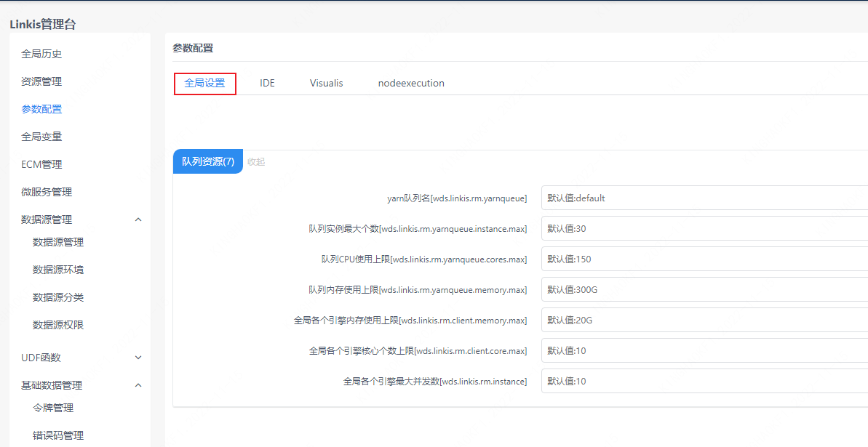Focus the 队列实例最大个数 input field
The height and width of the screenshot is (447, 868).
pos(704,229)
